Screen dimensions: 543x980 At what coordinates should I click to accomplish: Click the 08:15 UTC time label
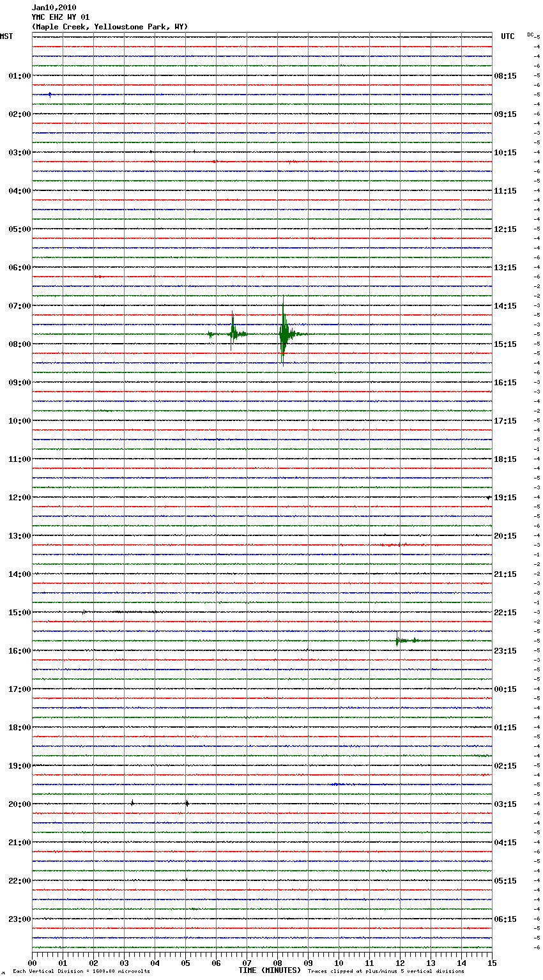[505, 76]
